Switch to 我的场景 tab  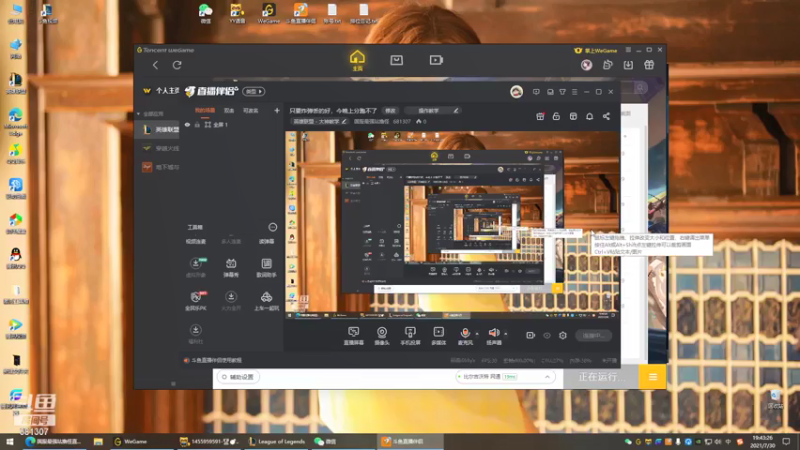pyautogui.click(x=205, y=110)
